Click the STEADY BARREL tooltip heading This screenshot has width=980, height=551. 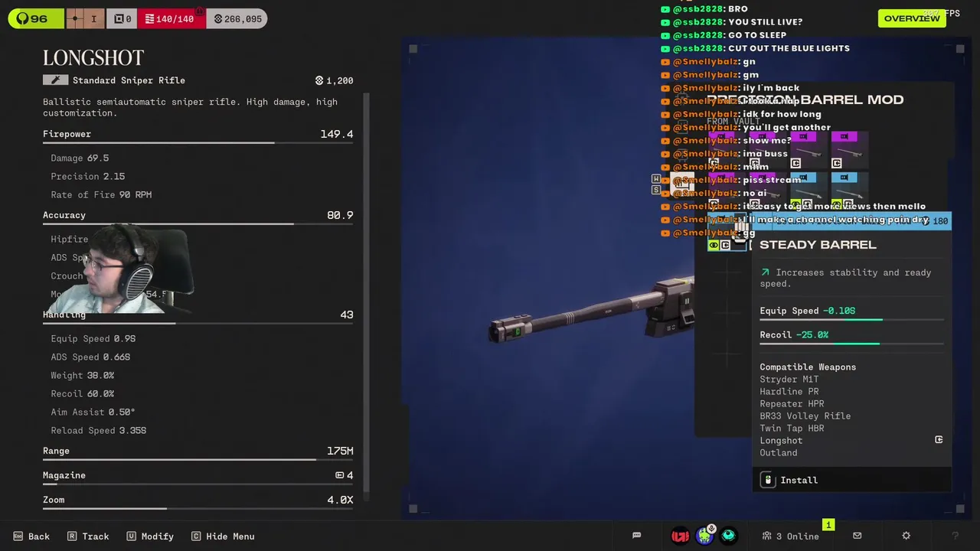[818, 245]
